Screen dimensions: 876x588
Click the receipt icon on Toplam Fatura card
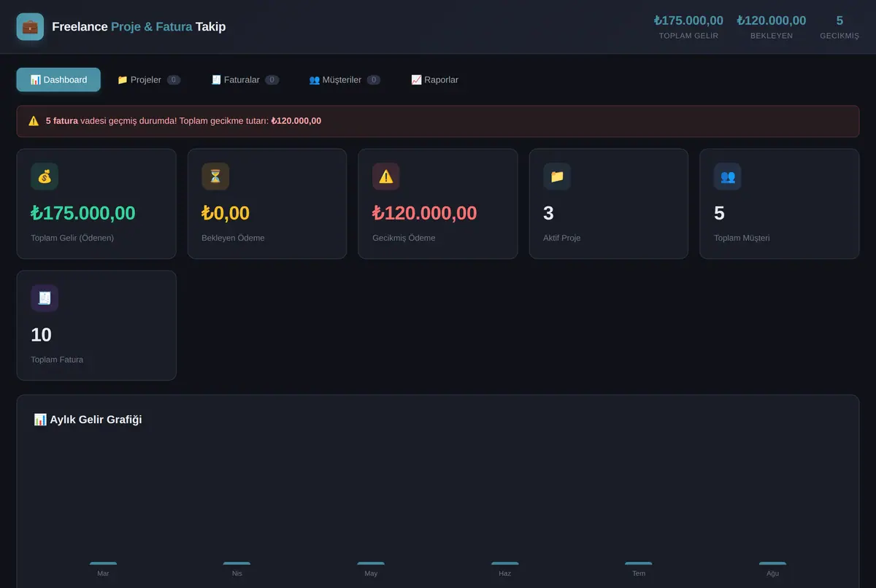(45, 298)
